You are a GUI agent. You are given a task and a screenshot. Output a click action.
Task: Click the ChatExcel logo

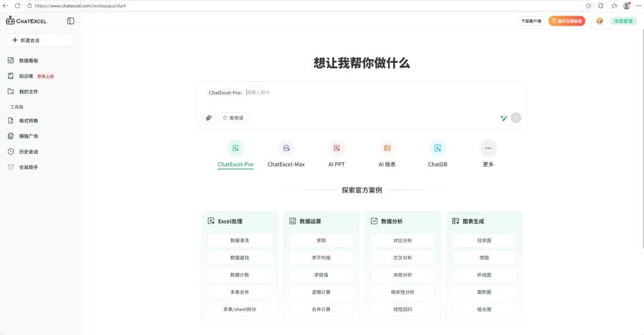(26, 21)
